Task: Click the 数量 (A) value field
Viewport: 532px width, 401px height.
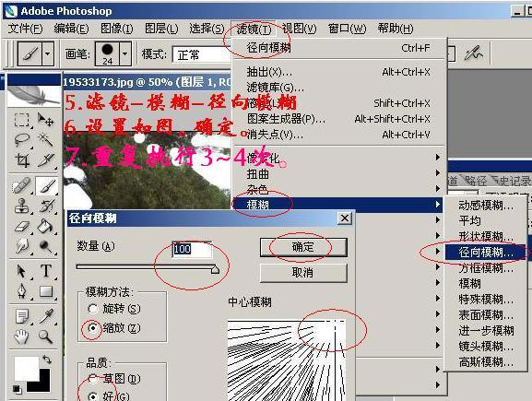Action: point(192,249)
